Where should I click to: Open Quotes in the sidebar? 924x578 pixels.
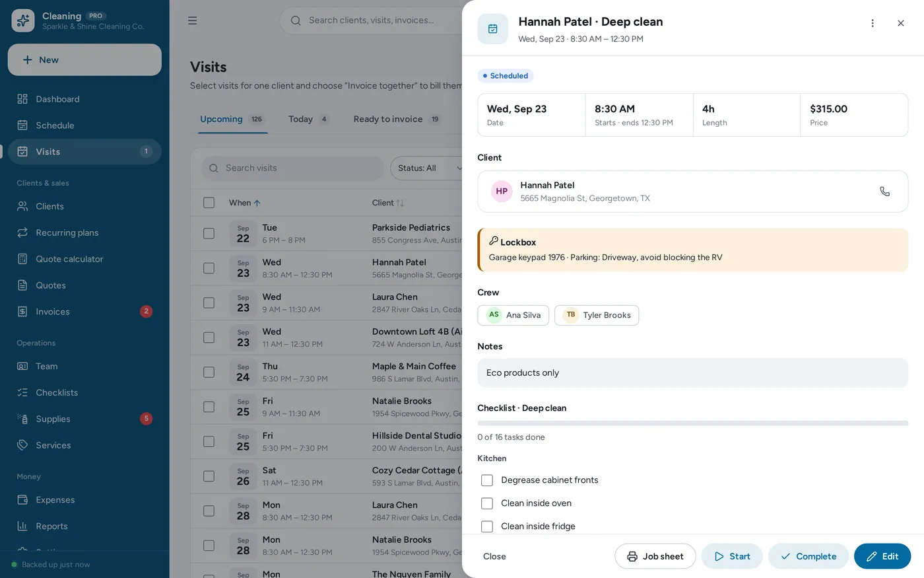click(x=84, y=286)
